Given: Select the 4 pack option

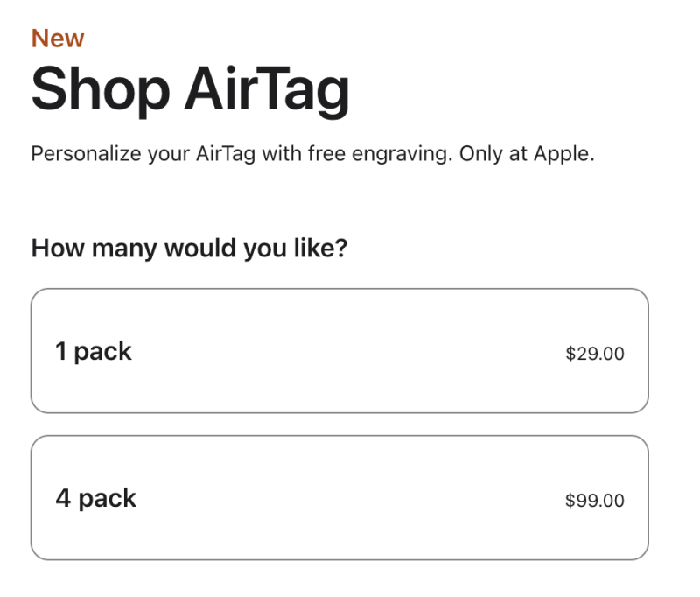Looking at the screenshot, I should pyautogui.click(x=339, y=498).
